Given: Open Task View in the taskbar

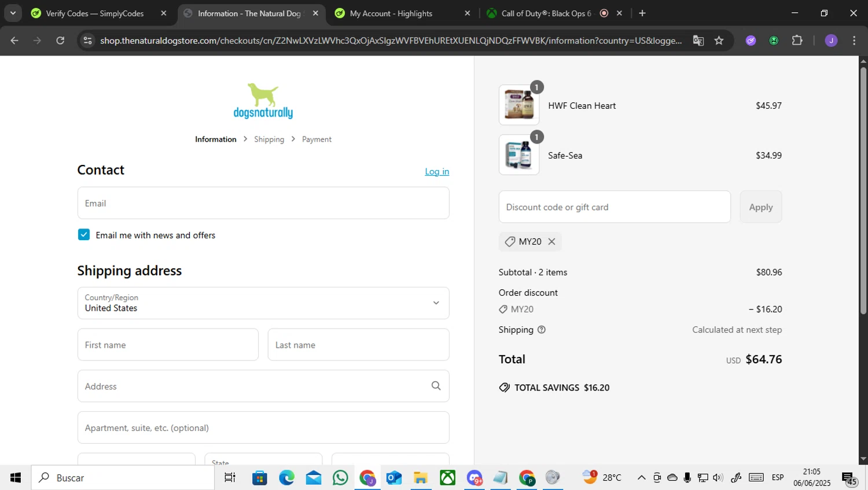Looking at the screenshot, I should click(x=230, y=478).
